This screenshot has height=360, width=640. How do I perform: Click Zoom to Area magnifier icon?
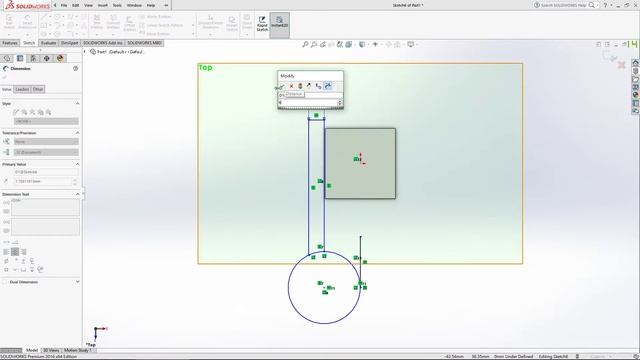[x=314, y=44]
